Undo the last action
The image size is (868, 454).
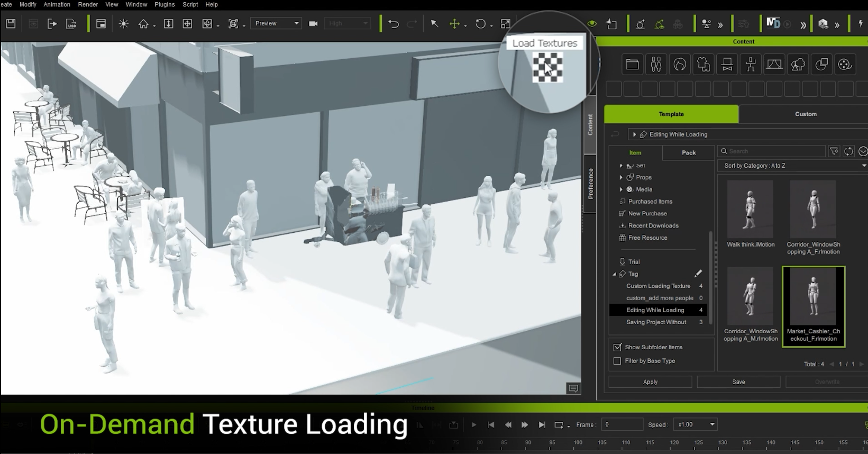393,23
